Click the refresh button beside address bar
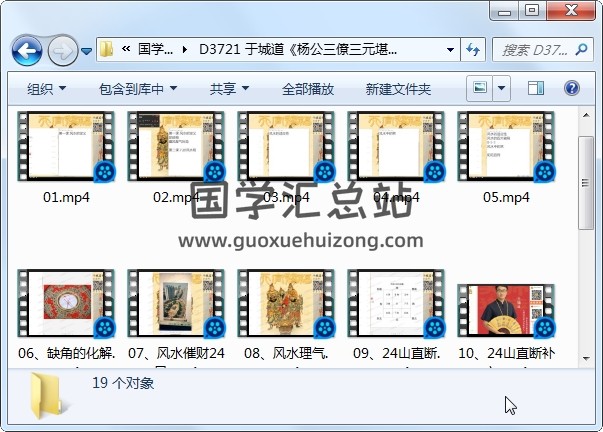 tap(474, 49)
